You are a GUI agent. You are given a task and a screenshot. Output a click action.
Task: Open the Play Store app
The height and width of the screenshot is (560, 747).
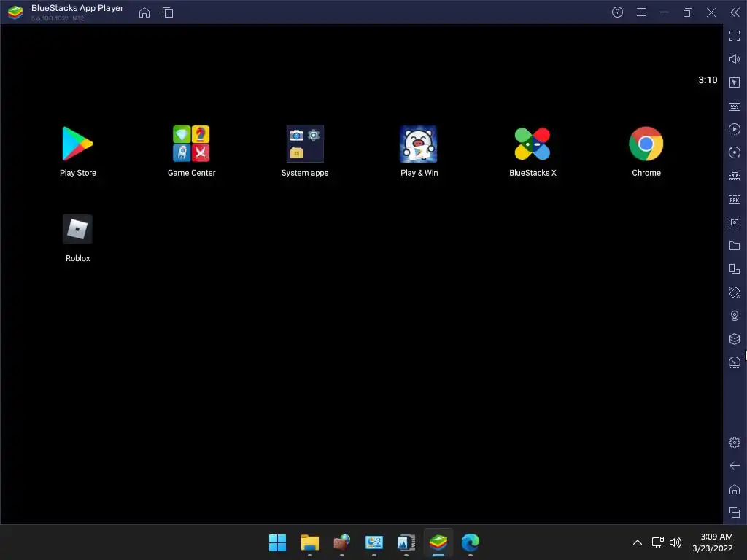point(77,152)
